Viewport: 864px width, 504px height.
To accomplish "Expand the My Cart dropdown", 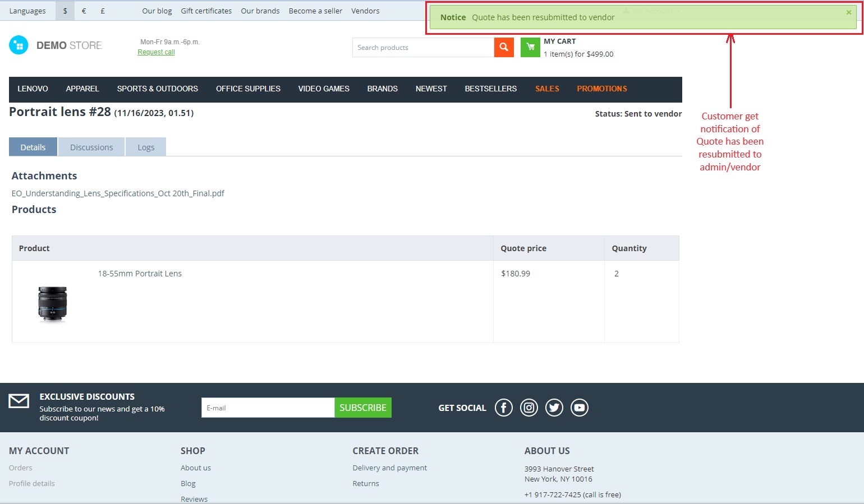I will [578, 48].
